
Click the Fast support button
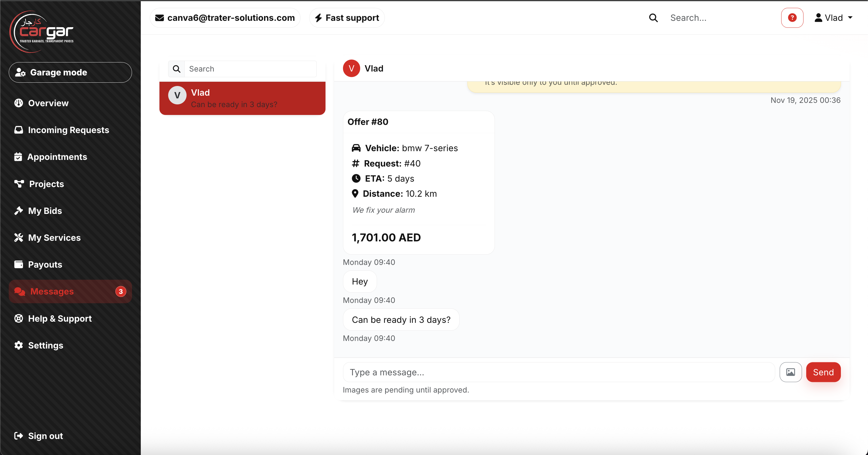pos(347,17)
